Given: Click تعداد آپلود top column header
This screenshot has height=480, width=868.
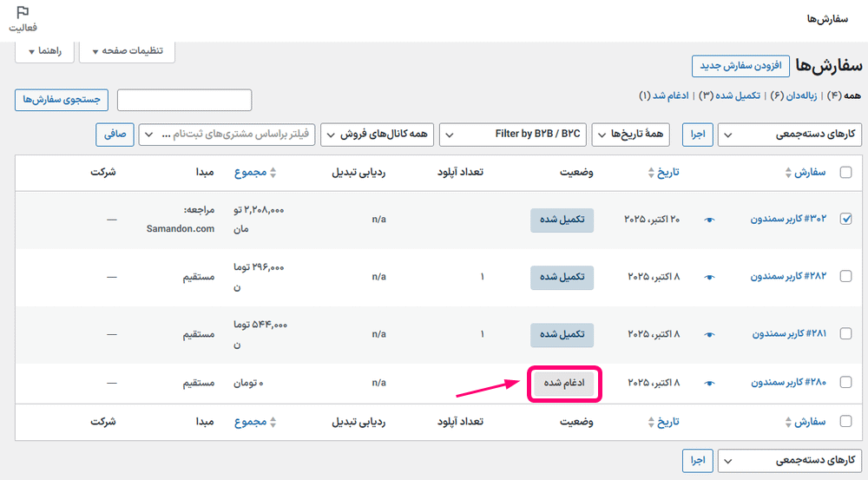Looking at the screenshot, I should [x=460, y=172].
